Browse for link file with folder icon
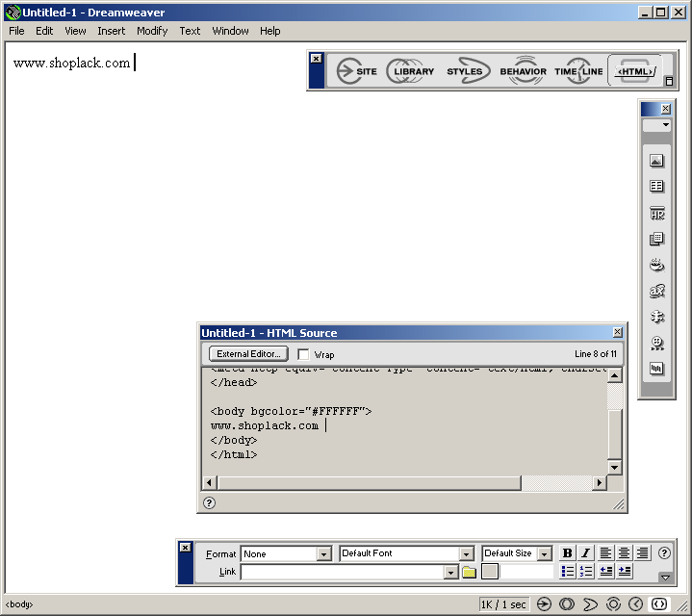Viewport: 692px width, 616px height. (x=469, y=573)
